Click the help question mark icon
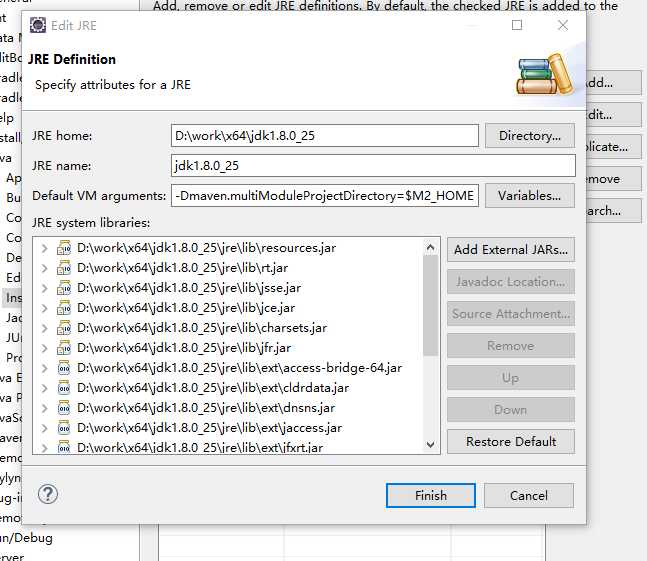Image resolution: width=647 pixels, height=561 pixels. 48,494
